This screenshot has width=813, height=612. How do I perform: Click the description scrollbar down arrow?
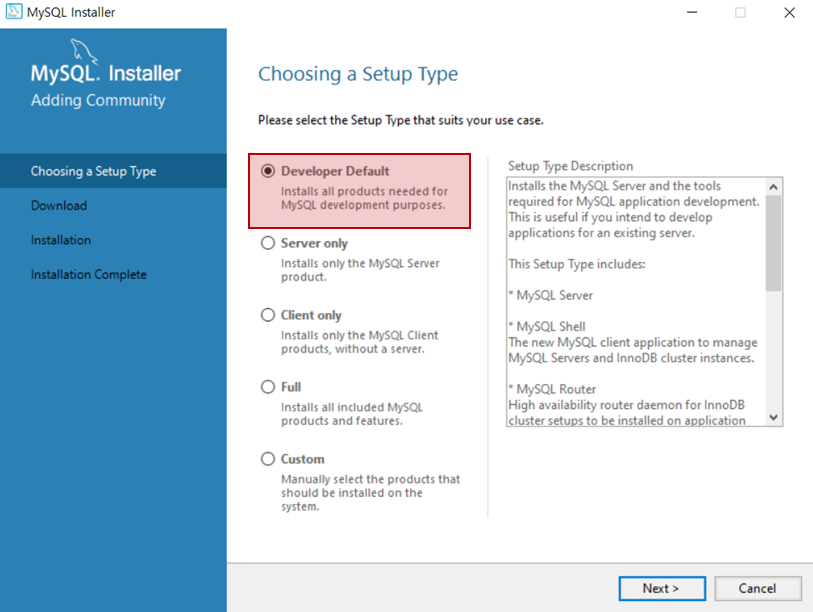[774, 417]
